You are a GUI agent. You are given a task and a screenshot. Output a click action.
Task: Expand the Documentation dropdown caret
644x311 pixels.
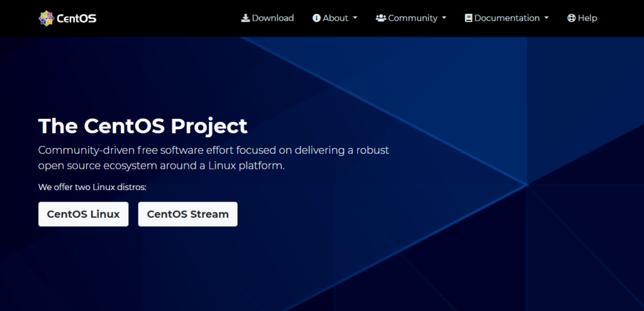547,18
